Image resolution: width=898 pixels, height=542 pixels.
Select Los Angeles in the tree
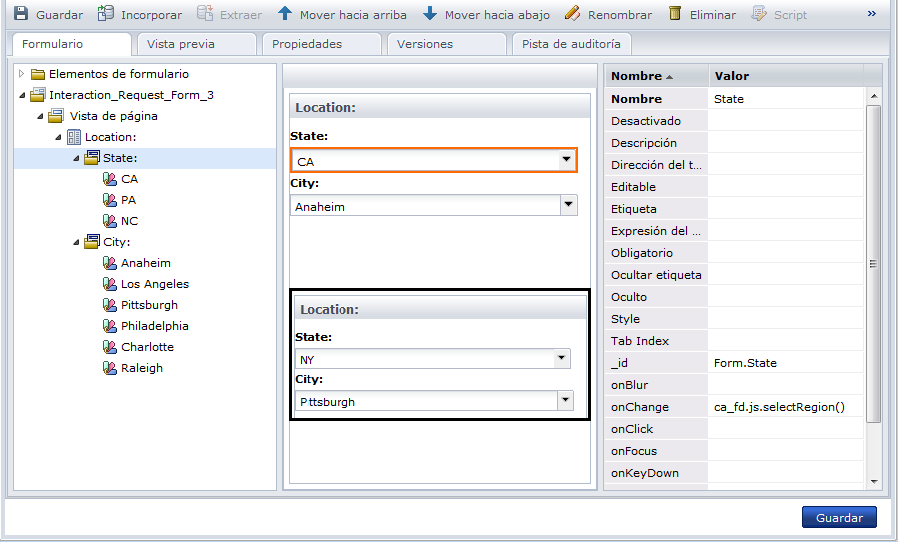[155, 284]
